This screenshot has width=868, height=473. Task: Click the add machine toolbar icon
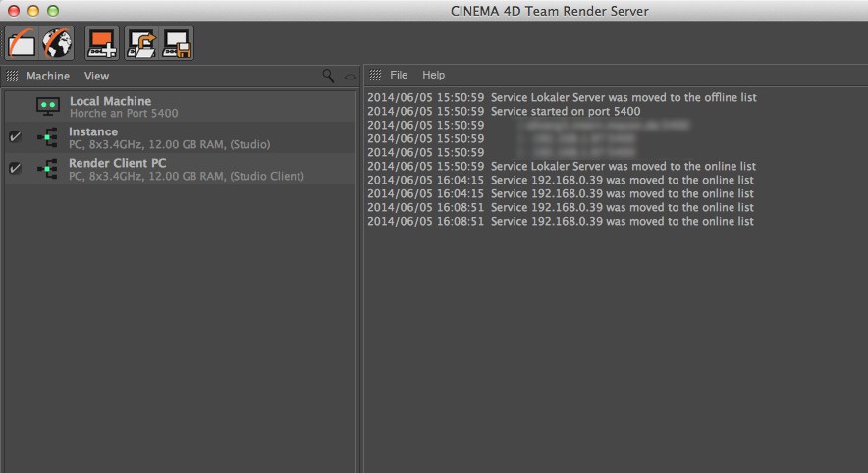pyautogui.click(x=102, y=43)
